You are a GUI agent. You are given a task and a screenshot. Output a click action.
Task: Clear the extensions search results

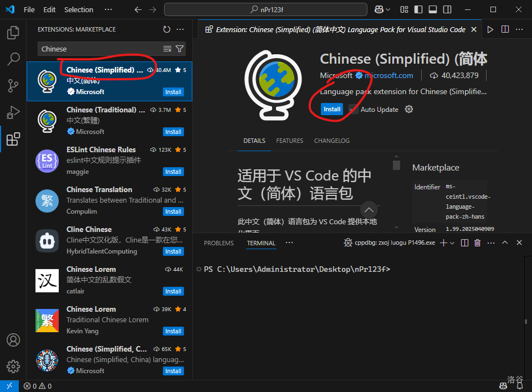167,49
